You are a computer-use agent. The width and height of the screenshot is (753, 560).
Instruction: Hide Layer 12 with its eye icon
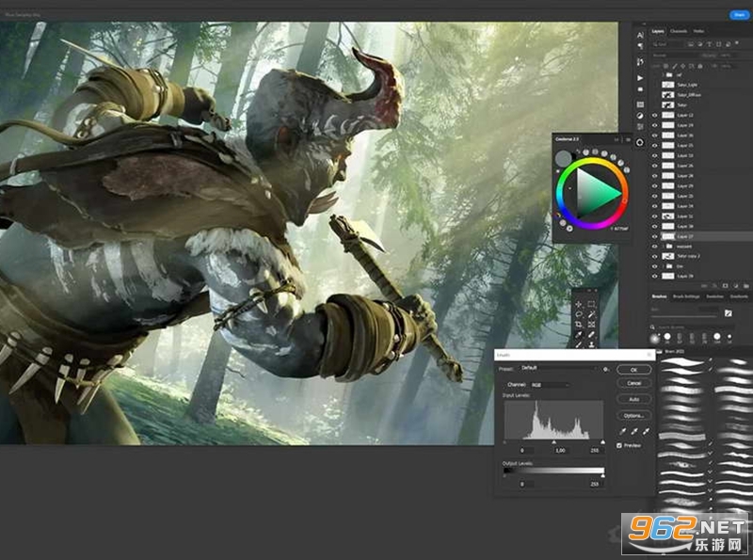pyautogui.click(x=654, y=115)
